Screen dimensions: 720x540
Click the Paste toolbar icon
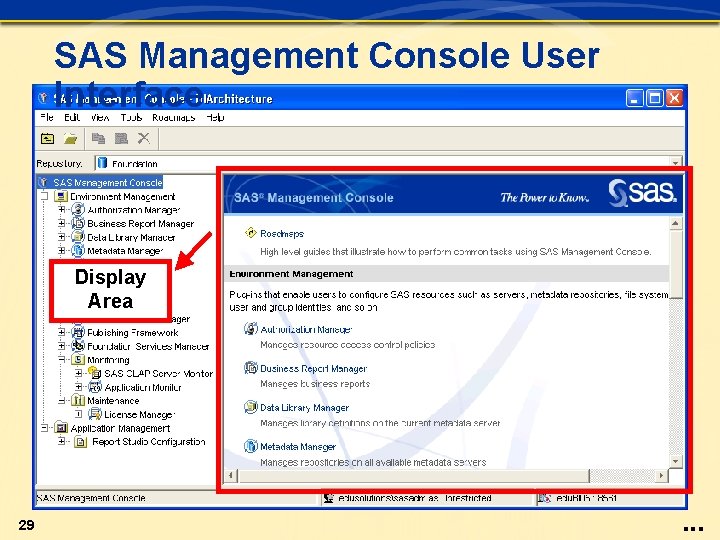coord(121,138)
